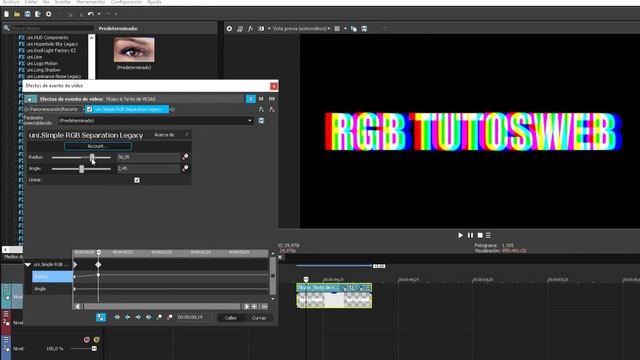Select the two-column layout in the effects window
Screen dimensions: 640x360
click(x=261, y=99)
